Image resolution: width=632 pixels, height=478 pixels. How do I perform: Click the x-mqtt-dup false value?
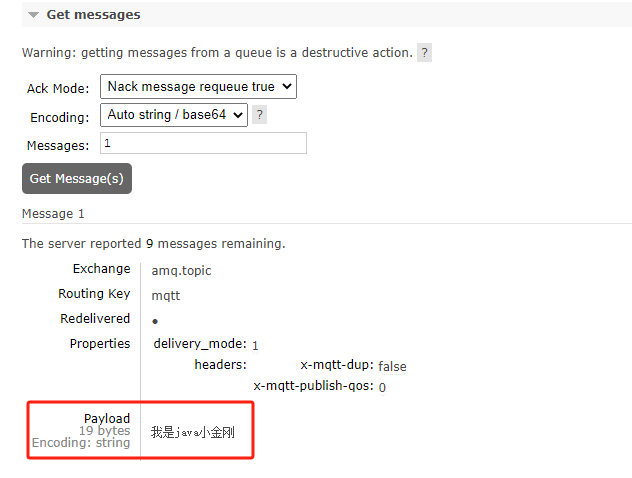point(392,367)
